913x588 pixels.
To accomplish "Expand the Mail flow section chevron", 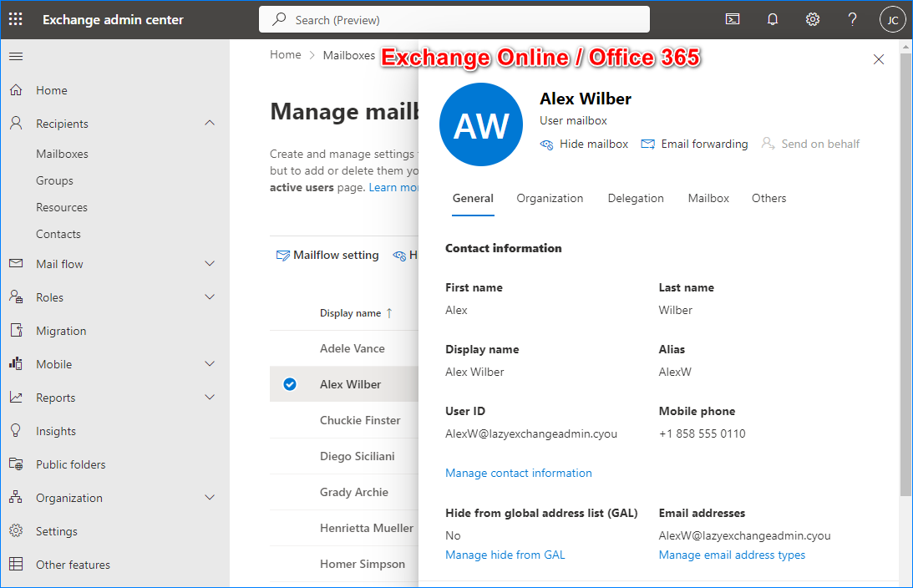I will [210, 264].
